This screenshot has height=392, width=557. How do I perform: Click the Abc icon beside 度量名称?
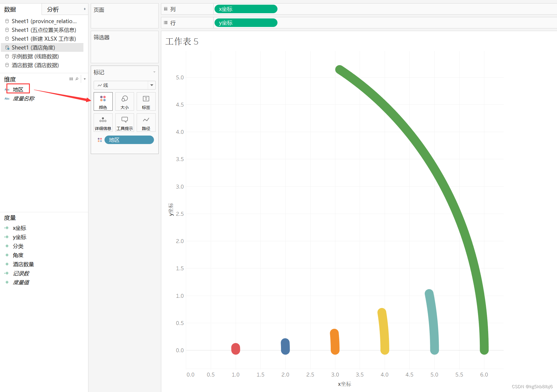click(7, 99)
